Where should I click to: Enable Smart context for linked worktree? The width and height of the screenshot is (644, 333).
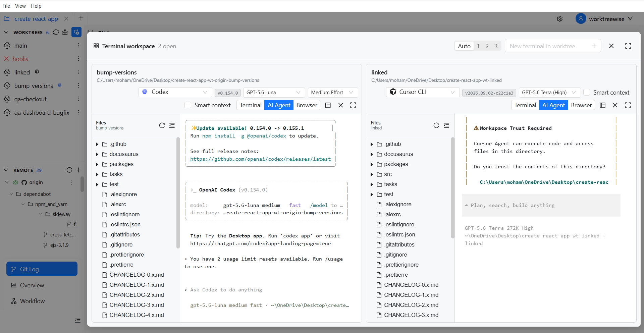(x=587, y=92)
